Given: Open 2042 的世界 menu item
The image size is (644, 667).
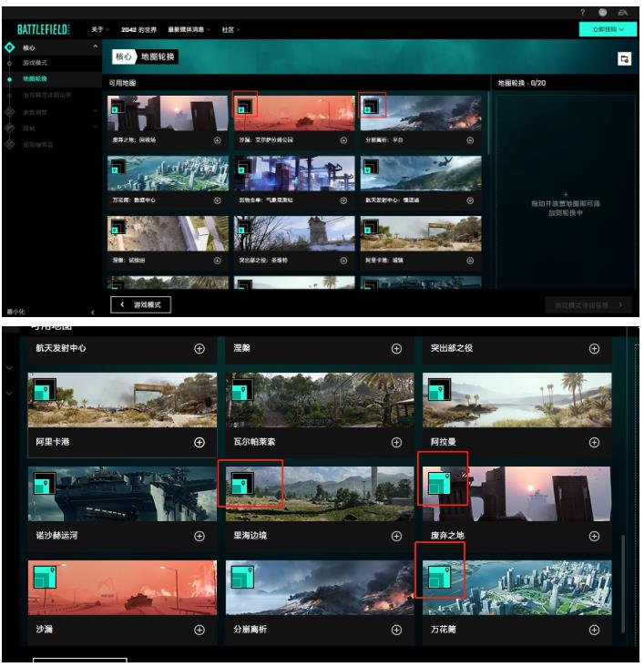Looking at the screenshot, I should [138, 29].
